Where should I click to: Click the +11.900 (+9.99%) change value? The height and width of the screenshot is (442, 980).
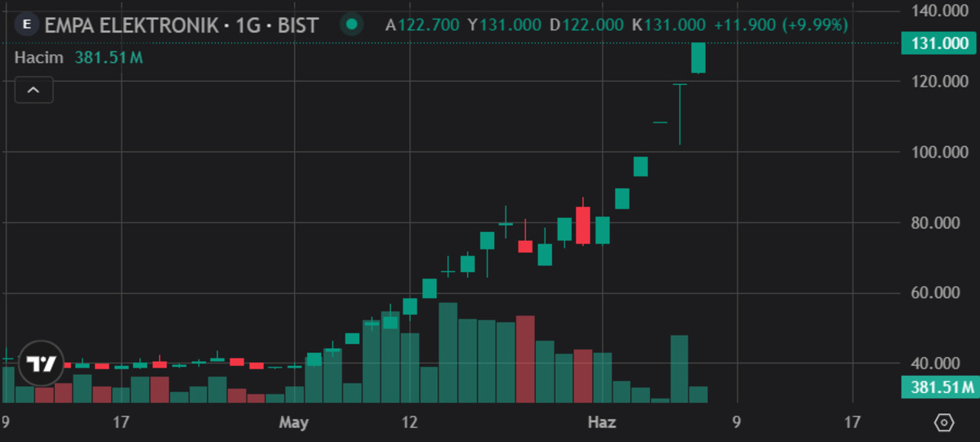(782, 25)
